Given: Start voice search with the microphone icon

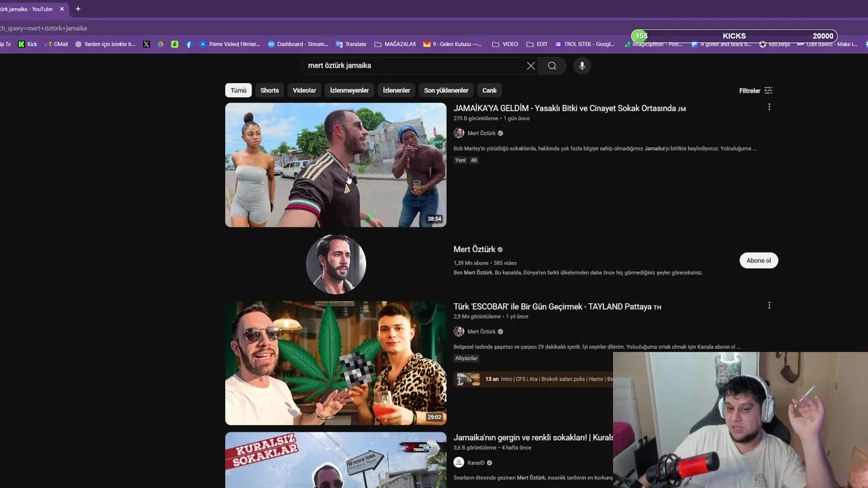Looking at the screenshot, I should pyautogui.click(x=581, y=66).
